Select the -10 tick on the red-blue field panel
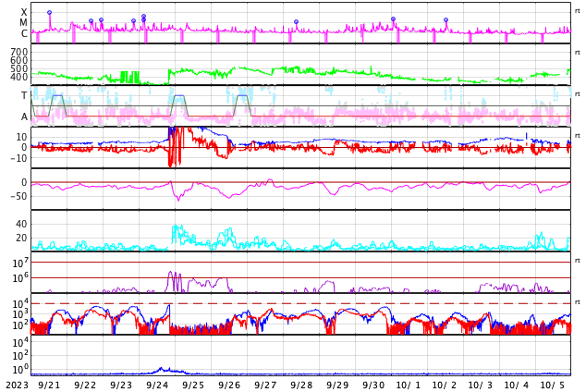Image resolution: width=586 pixels, height=392 pixels. pyautogui.click(x=19, y=158)
